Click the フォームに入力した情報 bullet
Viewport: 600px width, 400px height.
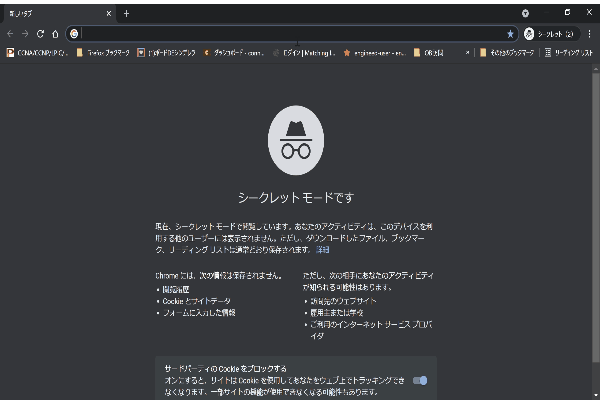click(x=199, y=313)
